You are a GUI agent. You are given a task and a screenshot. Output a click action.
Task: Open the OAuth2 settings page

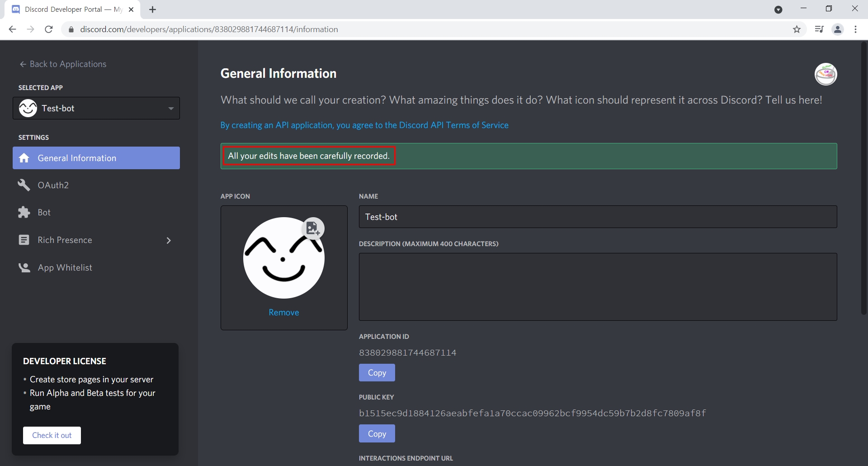[x=96, y=185]
